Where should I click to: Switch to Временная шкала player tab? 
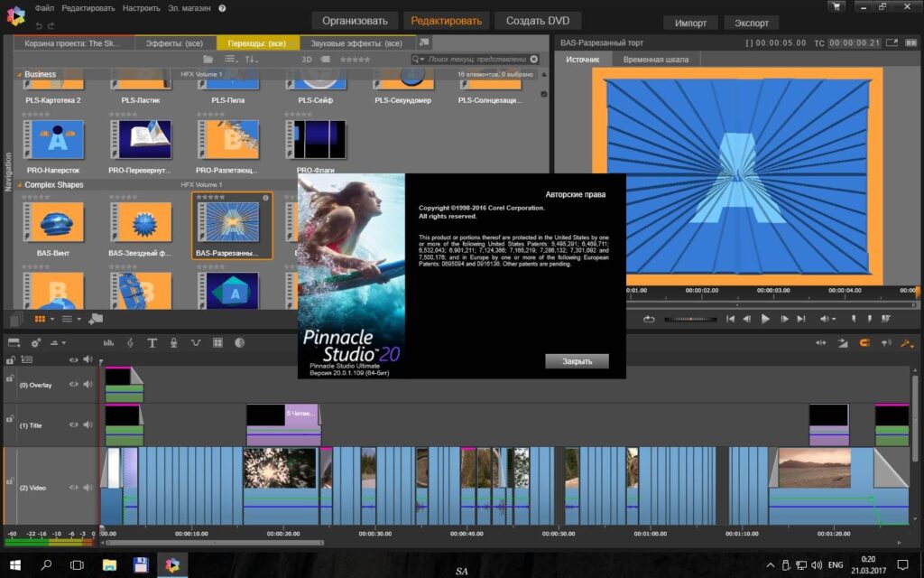(656, 60)
